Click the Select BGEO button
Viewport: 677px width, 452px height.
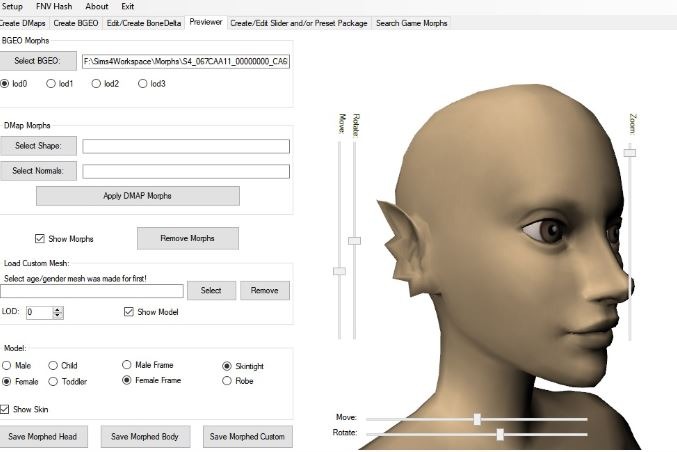coord(38,61)
